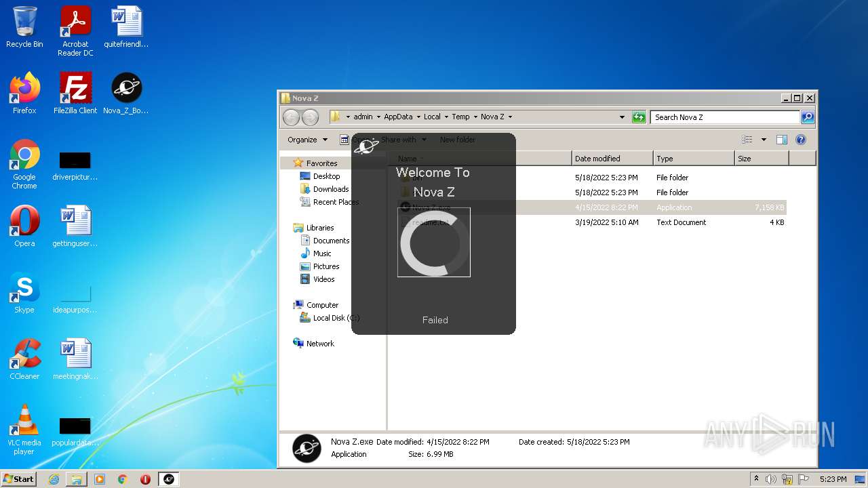Launch CCleaner desktop shortcut

[x=24, y=359]
